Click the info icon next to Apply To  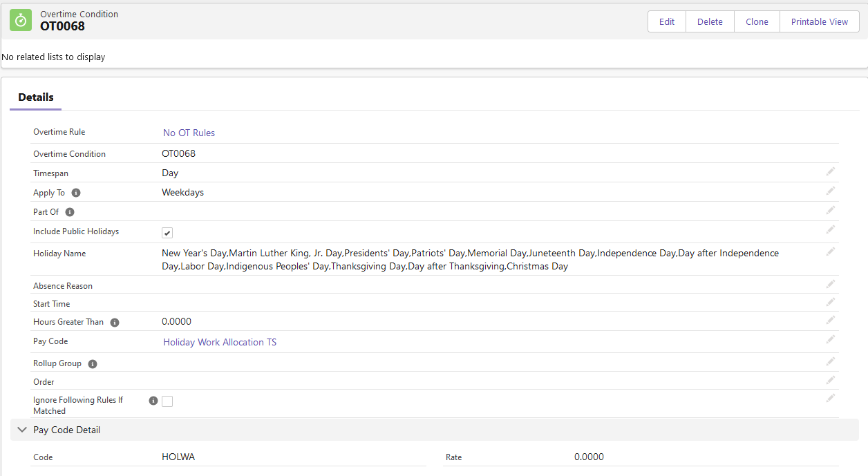click(76, 193)
